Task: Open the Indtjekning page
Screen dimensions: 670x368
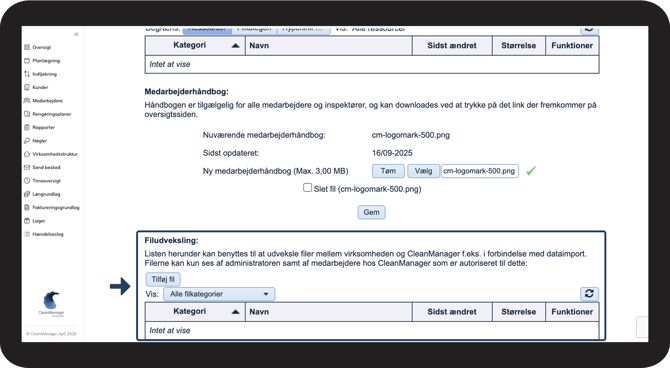Action: click(x=40, y=74)
